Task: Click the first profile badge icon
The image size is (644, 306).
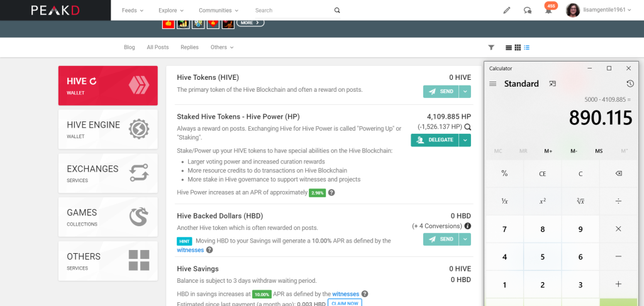Action: click(x=169, y=23)
